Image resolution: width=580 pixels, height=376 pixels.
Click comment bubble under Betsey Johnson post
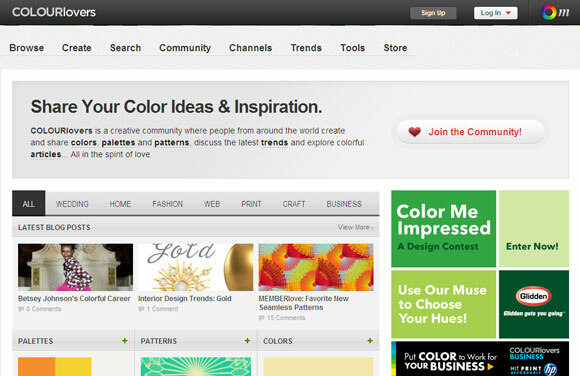[21, 309]
